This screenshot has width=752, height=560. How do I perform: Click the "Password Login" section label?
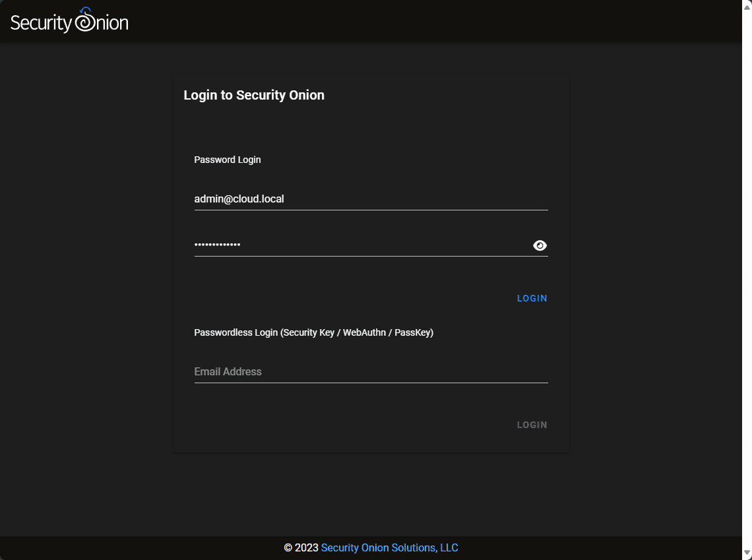(x=228, y=160)
